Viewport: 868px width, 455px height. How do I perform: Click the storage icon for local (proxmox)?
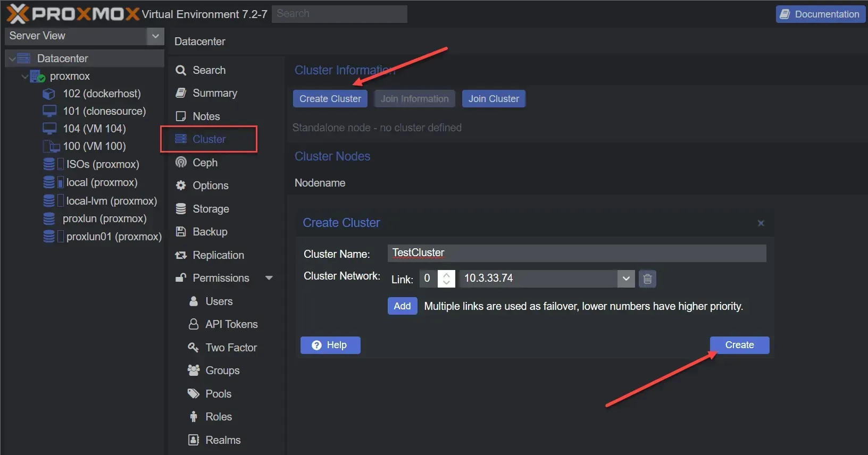coord(49,182)
